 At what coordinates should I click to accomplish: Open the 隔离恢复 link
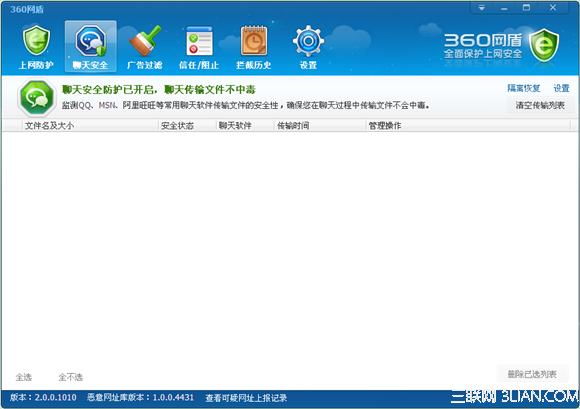523,88
